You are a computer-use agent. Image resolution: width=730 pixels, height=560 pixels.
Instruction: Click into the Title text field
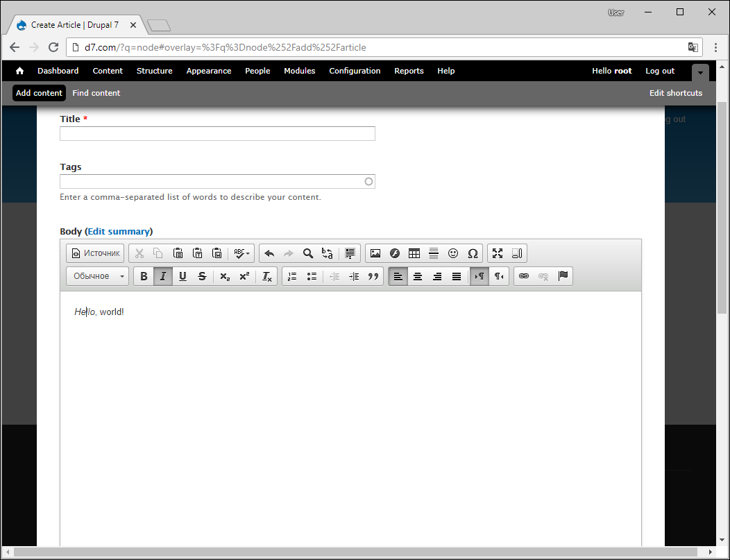coord(217,134)
